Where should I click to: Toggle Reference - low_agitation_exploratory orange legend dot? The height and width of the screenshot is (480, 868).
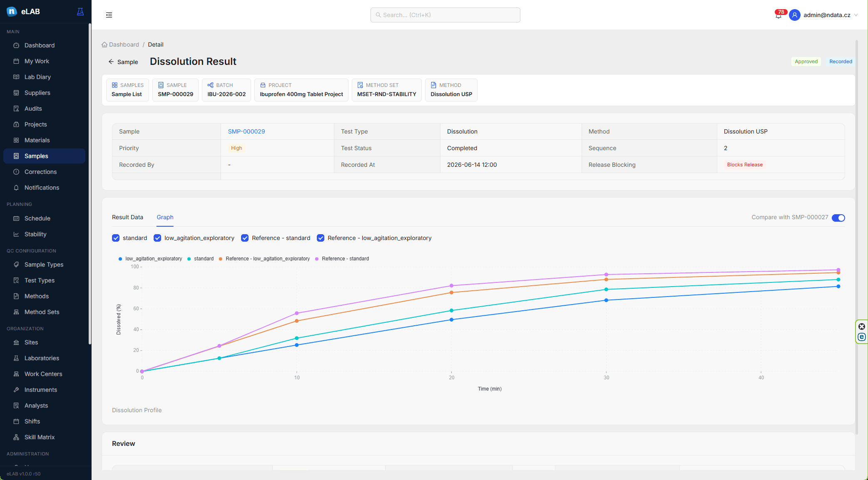point(221,259)
